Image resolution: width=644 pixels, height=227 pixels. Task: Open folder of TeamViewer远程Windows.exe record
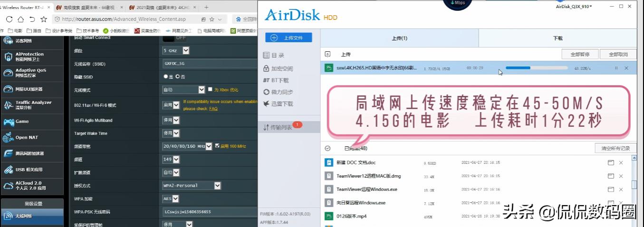[x=611, y=189]
